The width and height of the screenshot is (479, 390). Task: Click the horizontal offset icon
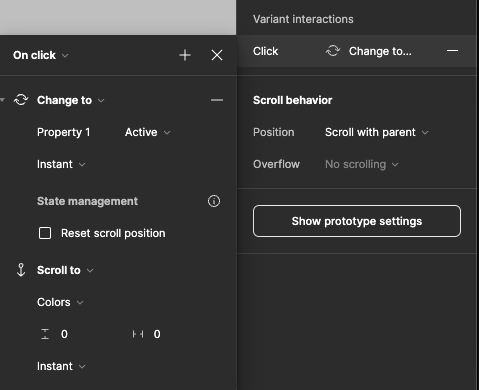click(x=138, y=334)
